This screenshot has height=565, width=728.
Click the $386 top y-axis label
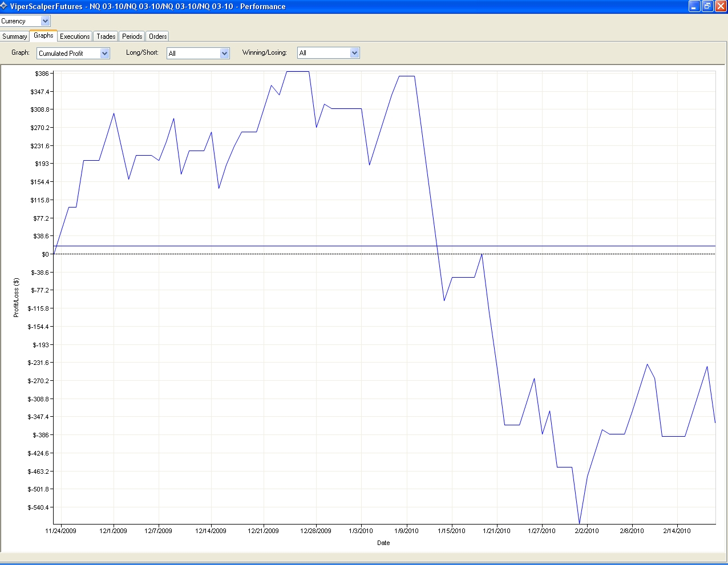[42, 74]
